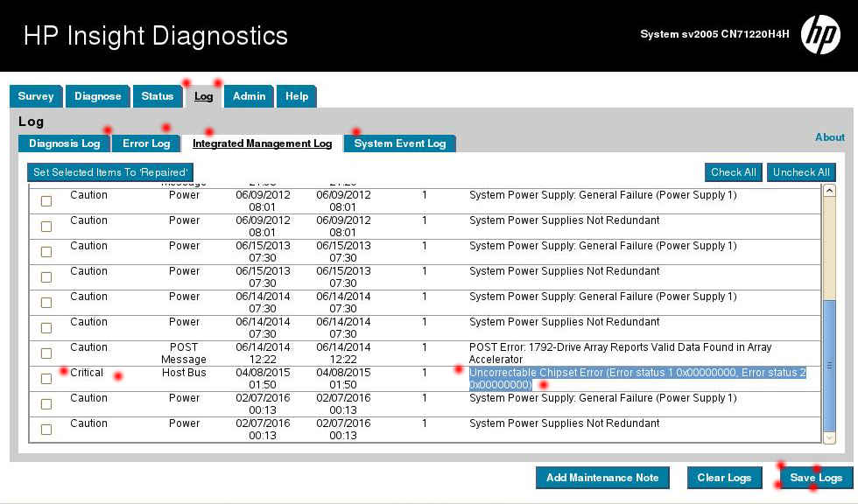Click the 'POST Message' class cell
The height and width of the screenshot is (504, 858).
184,353
